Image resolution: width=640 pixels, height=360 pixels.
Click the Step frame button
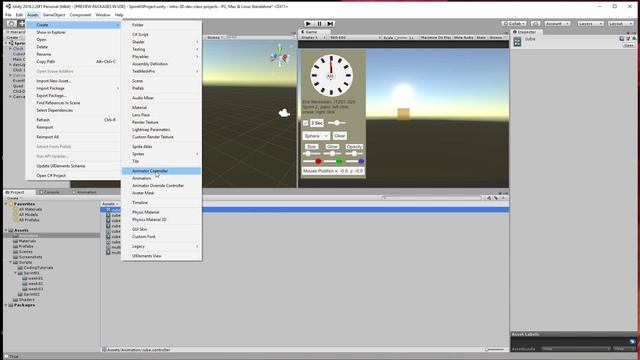(x=330, y=24)
